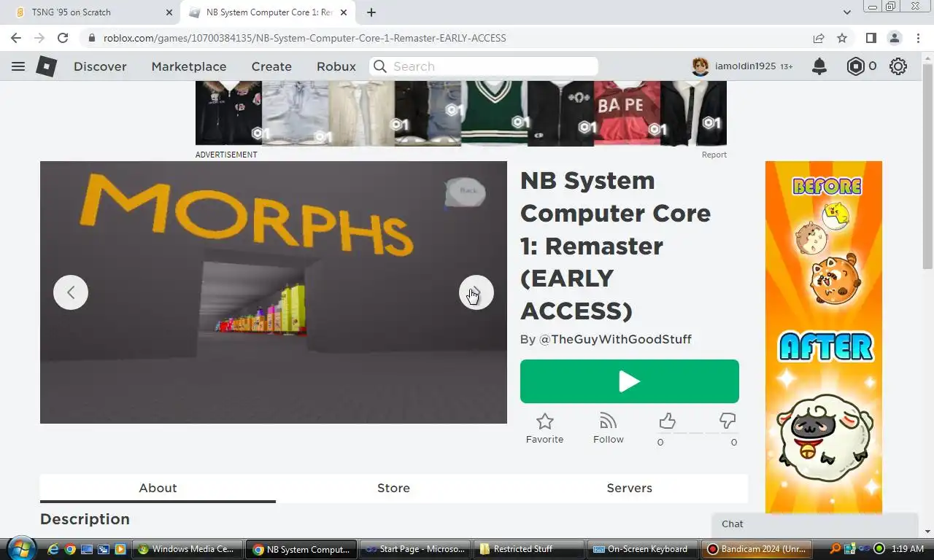The width and height of the screenshot is (934, 560).
Task: Share this page from the address bar
Action: 819,38
